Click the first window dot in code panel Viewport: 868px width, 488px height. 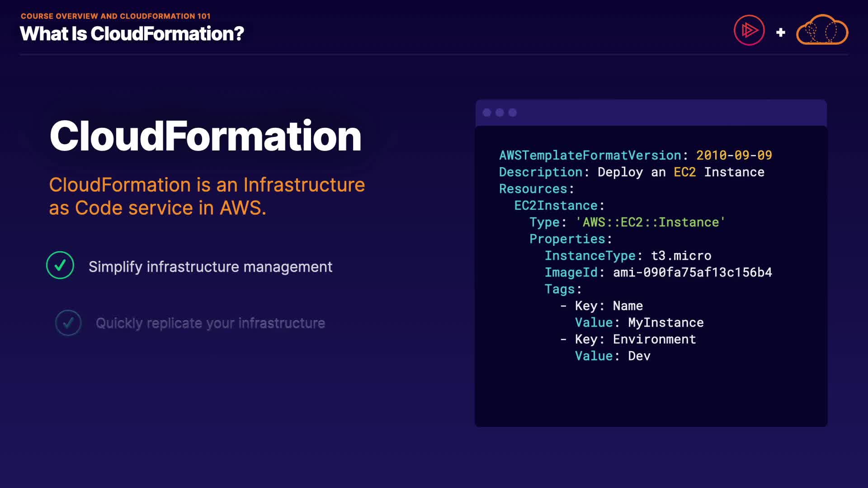point(487,113)
